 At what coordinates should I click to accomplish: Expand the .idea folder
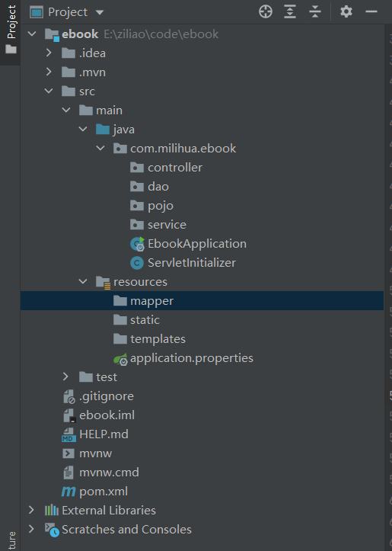[x=49, y=53]
